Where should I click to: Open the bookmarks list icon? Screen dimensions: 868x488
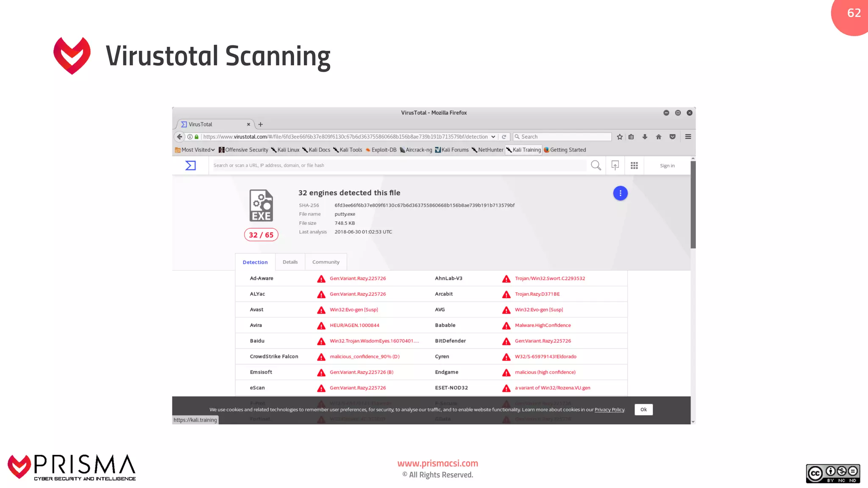coord(631,137)
